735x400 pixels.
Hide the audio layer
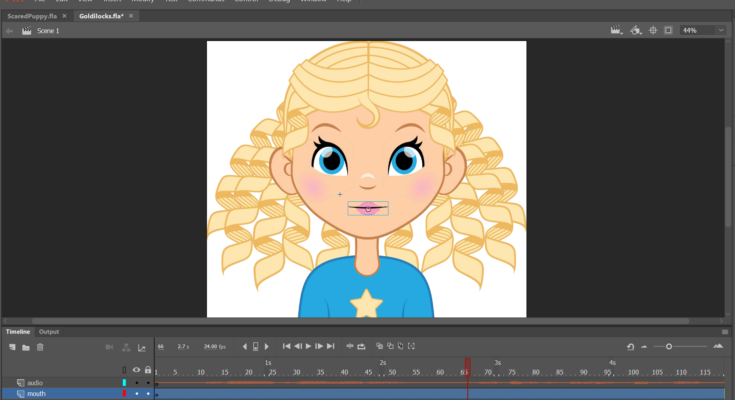pyautogui.click(x=136, y=383)
